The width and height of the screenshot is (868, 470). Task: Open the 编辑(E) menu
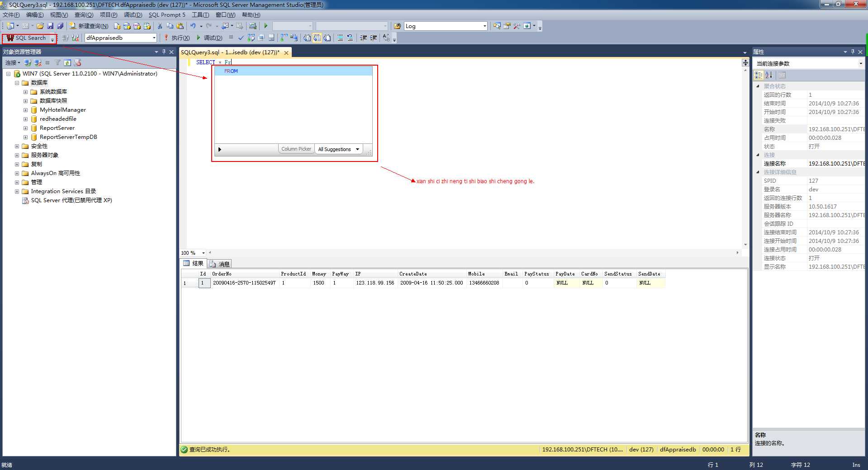(x=35, y=14)
